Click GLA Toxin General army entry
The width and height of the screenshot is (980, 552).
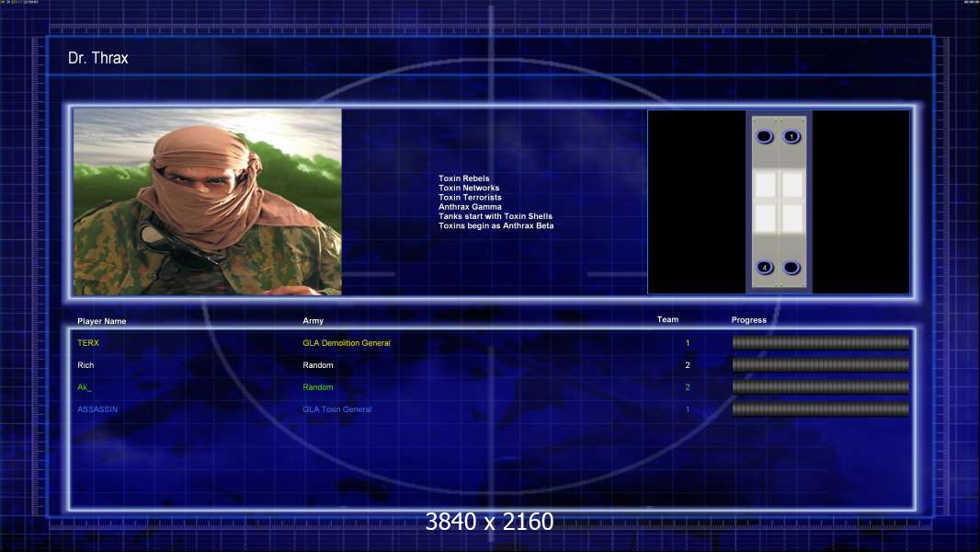[x=337, y=408]
